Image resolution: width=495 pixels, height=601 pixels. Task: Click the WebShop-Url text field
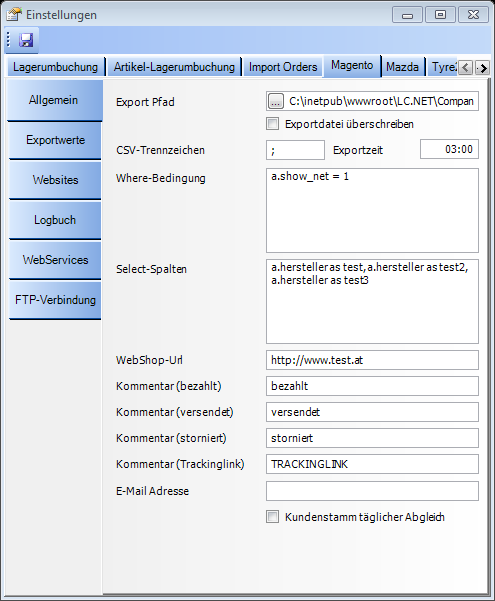pyautogui.click(x=372, y=360)
